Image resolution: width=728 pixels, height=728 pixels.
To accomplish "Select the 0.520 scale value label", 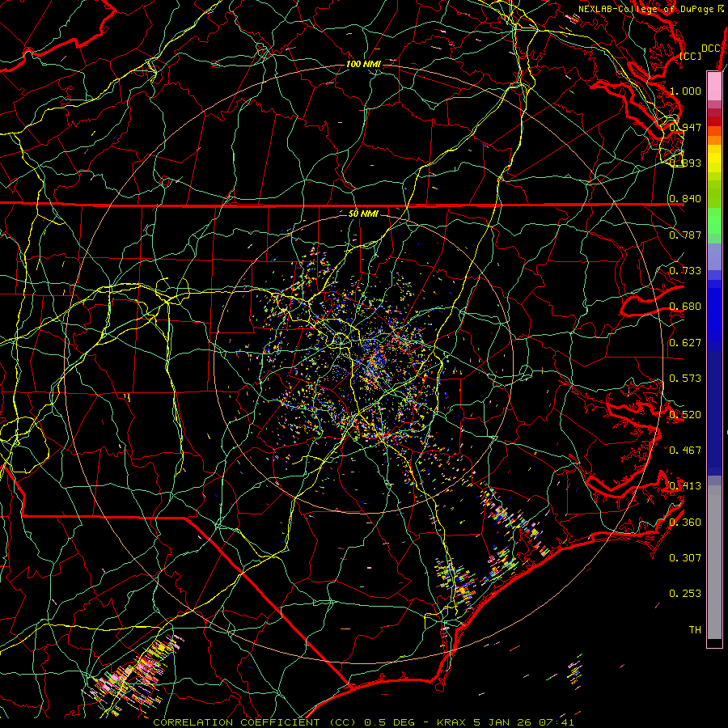I will (685, 414).
